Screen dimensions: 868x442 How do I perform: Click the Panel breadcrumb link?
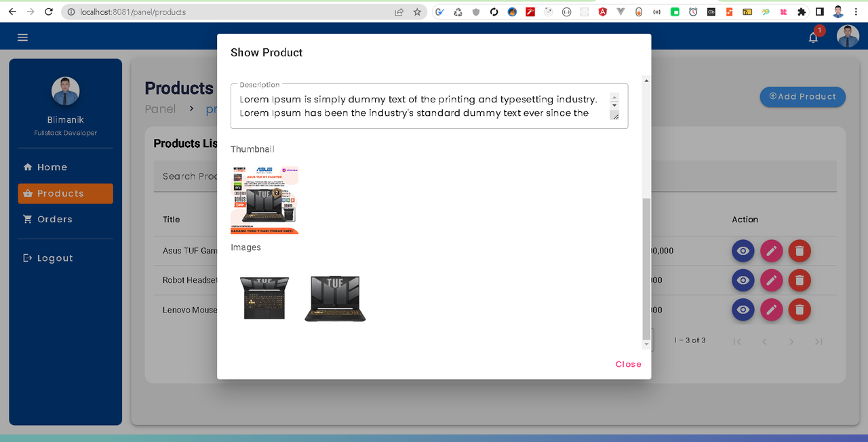160,109
